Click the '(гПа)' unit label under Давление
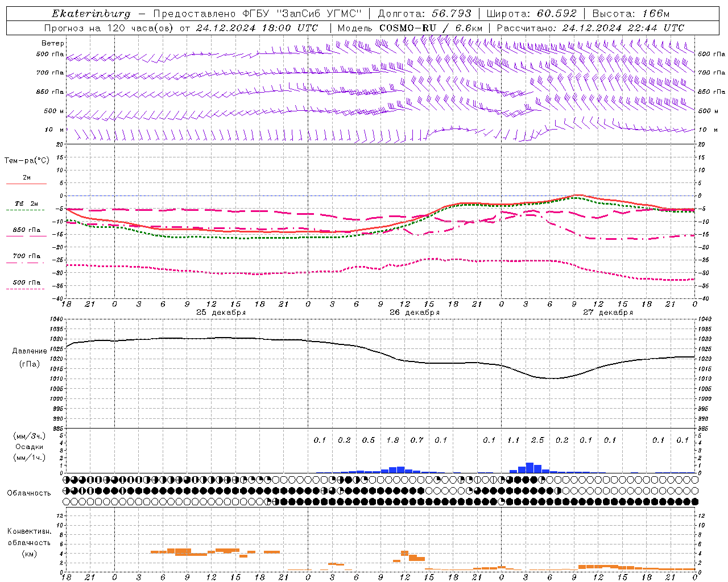The width and height of the screenshot is (728, 582). pyautogui.click(x=30, y=364)
